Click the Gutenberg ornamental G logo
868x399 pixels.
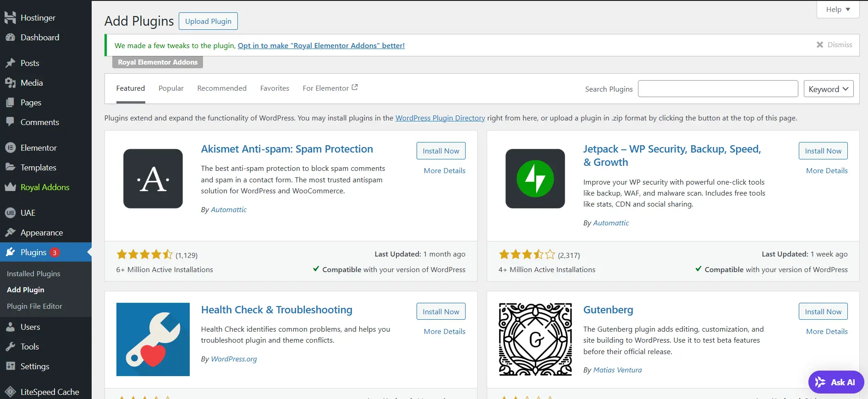click(535, 339)
